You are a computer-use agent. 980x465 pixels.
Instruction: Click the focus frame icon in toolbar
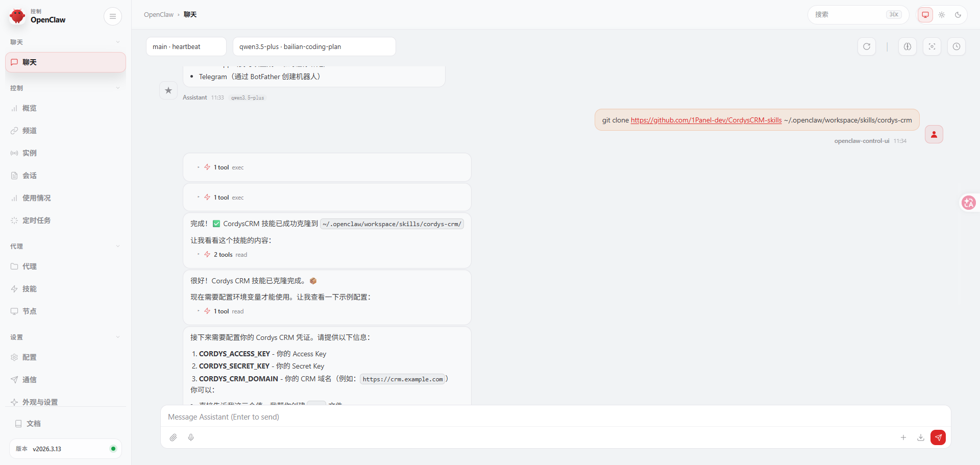click(x=932, y=46)
